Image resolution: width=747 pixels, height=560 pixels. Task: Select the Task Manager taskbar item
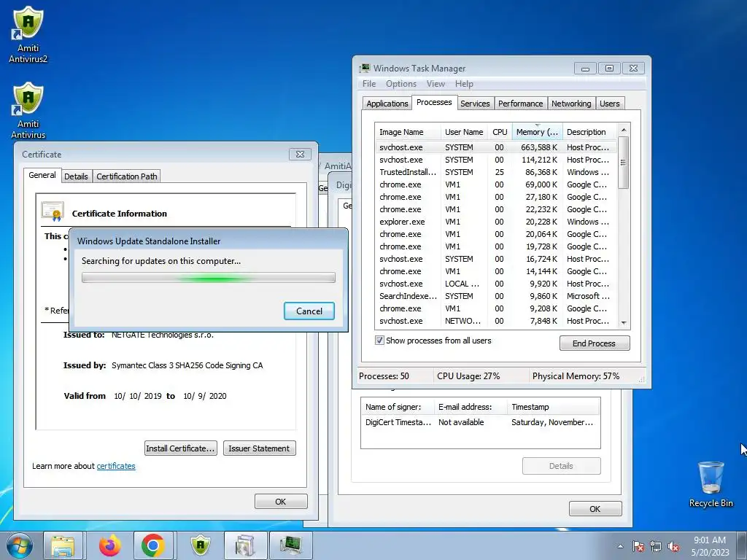(x=290, y=545)
